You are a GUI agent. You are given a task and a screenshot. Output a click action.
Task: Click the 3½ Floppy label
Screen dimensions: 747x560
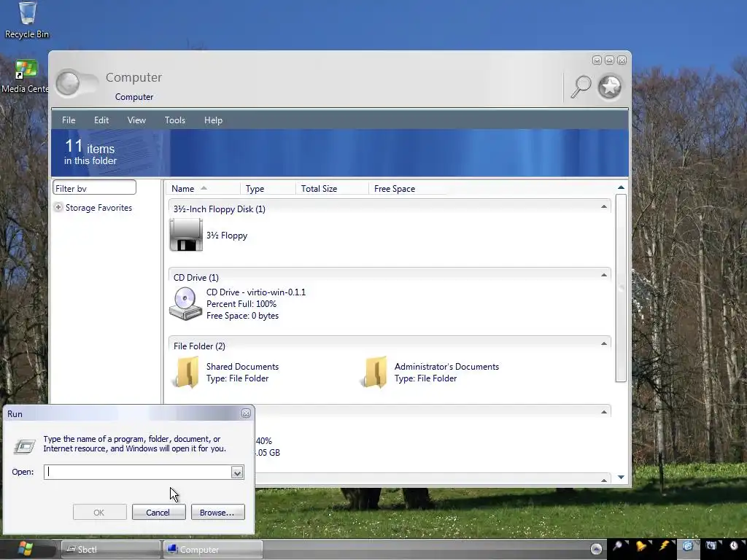pos(227,236)
